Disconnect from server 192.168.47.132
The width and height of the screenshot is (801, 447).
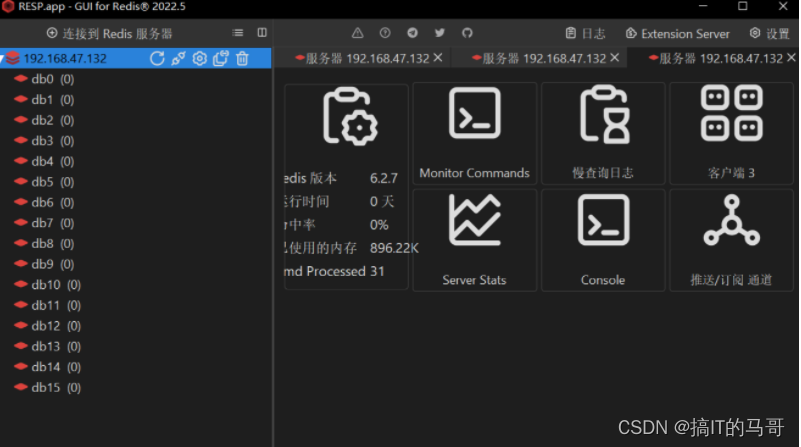(178, 58)
